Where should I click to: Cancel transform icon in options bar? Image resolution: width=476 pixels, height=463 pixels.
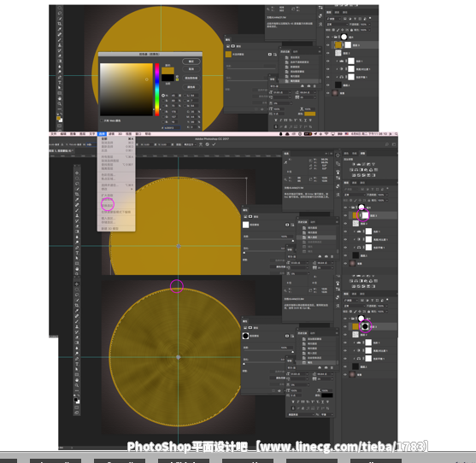[208, 144]
